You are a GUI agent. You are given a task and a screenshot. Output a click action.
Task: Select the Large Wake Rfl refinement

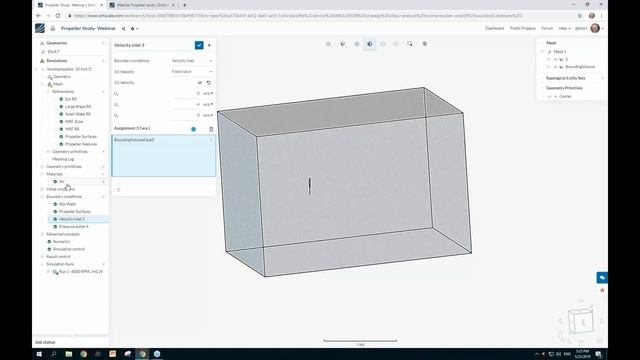[78, 107]
